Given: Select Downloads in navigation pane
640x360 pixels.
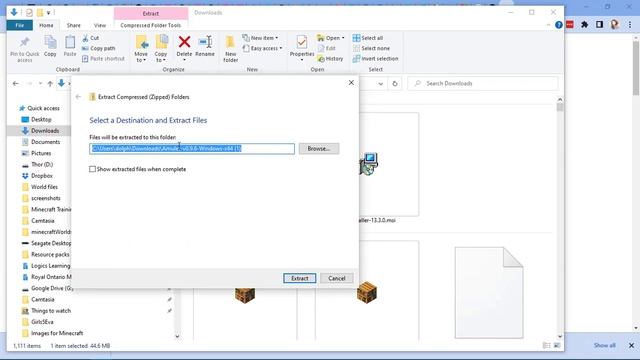Looking at the screenshot, I should tap(45, 131).
